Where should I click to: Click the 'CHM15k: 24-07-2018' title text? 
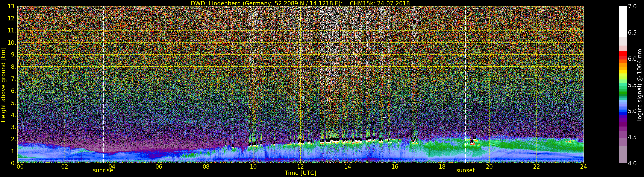(x=380, y=3)
